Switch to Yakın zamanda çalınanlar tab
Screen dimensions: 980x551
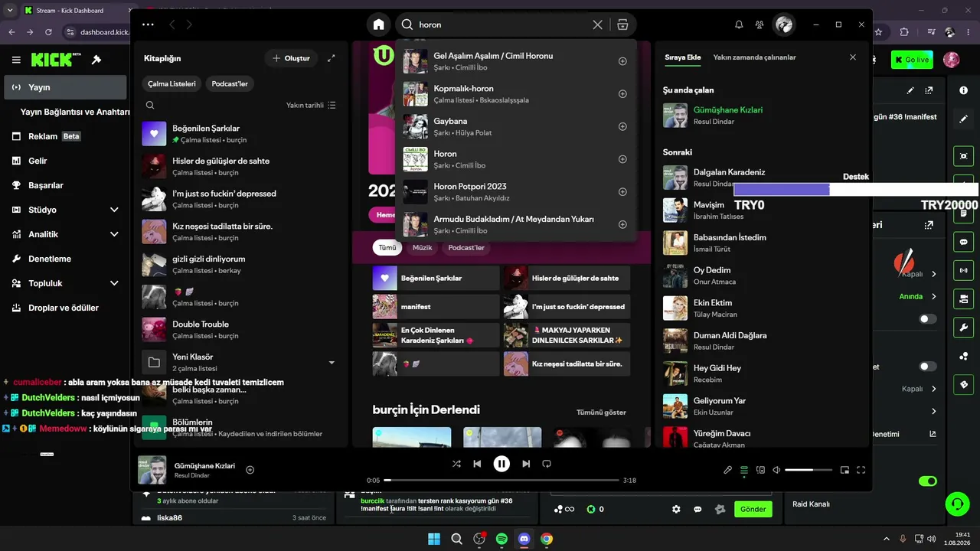[754, 57]
